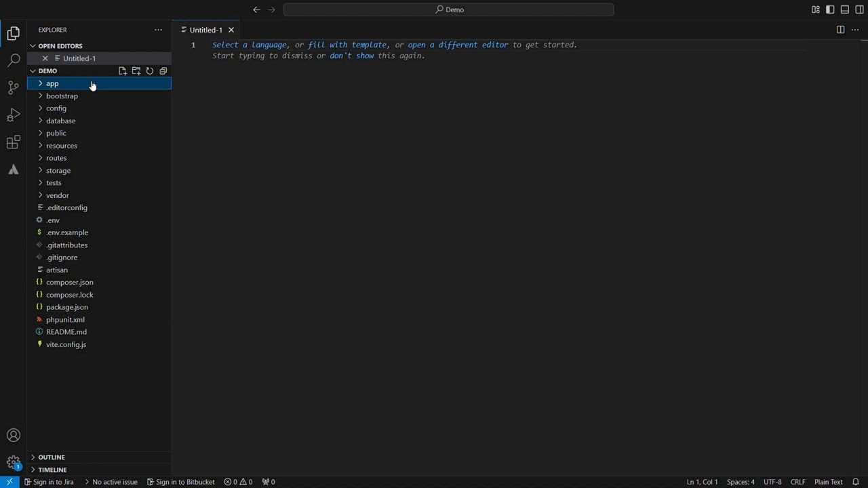Open the .env file
This screenshot has width=868, height=488.
point(99,220)
